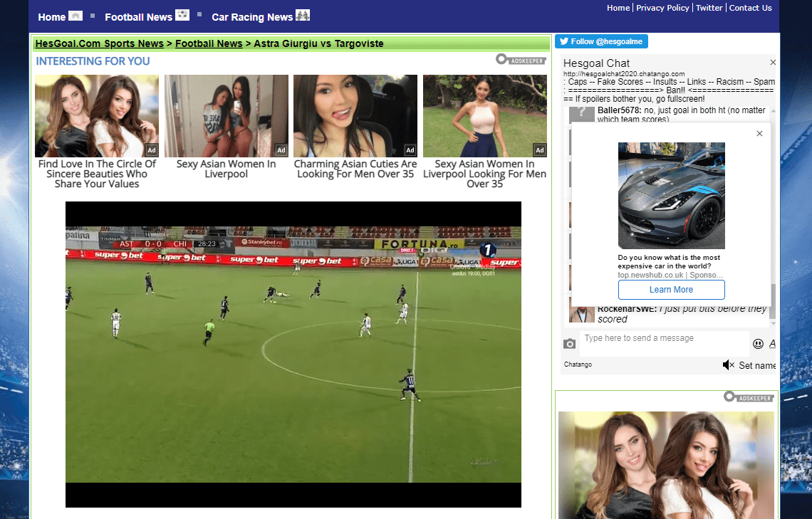Close the Hesgoal Chat header
Viewport: 812px width, 519px height.
pos(773,63)
